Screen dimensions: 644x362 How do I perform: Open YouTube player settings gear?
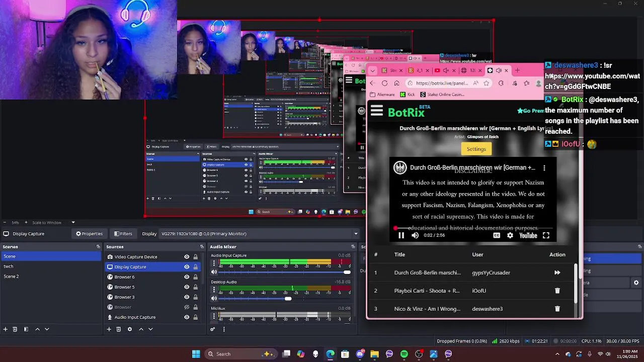510,235
